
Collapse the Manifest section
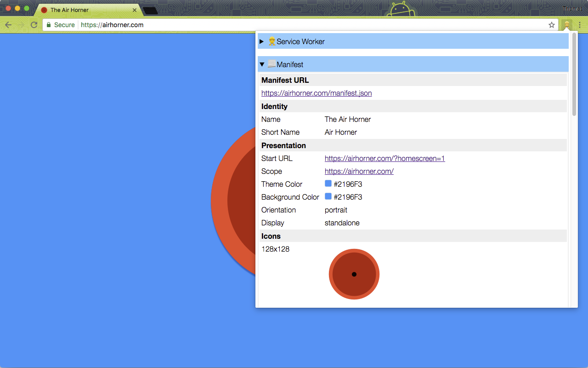click(x=262, y=64)
